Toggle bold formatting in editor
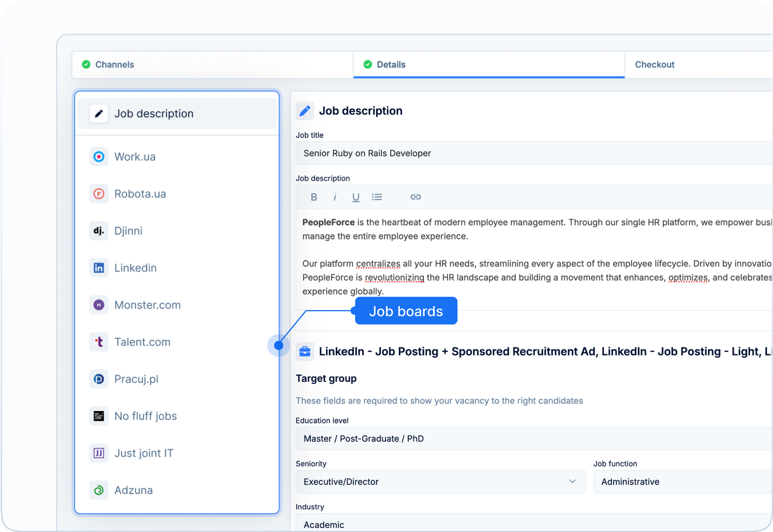 pos(314,197)
